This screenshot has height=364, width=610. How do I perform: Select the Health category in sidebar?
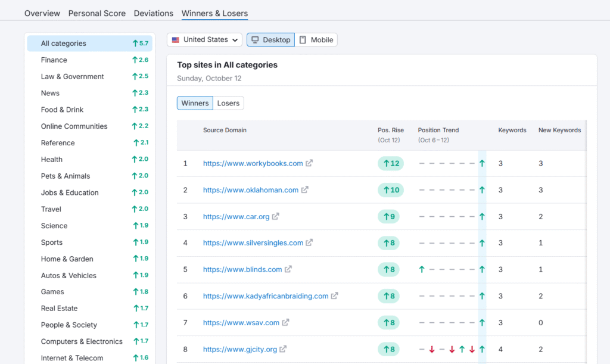point(52,160)
